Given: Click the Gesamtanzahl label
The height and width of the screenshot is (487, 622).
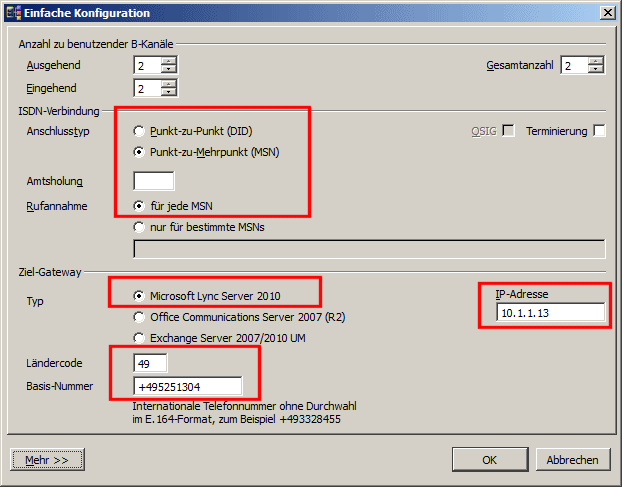Looking at the screenshot, I should 520,65.
